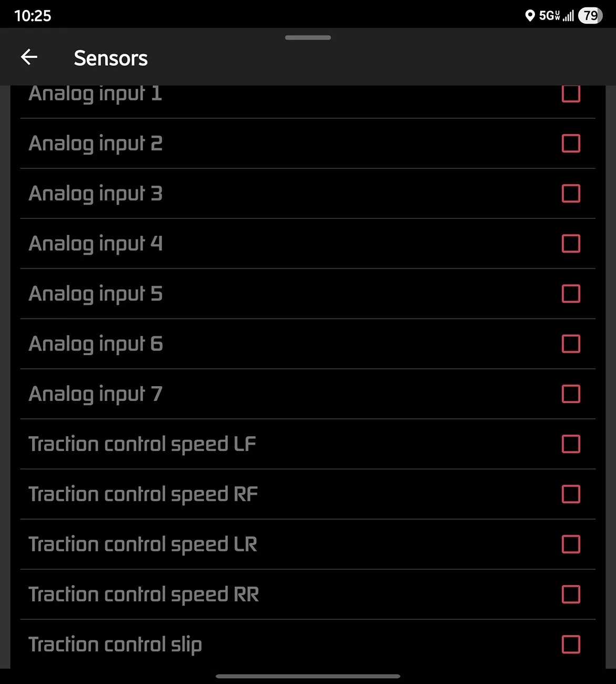The image size is (616, 684).
Task: Tap the location icon in status bar
Action: pyautogui.click(x=530, y=16)
